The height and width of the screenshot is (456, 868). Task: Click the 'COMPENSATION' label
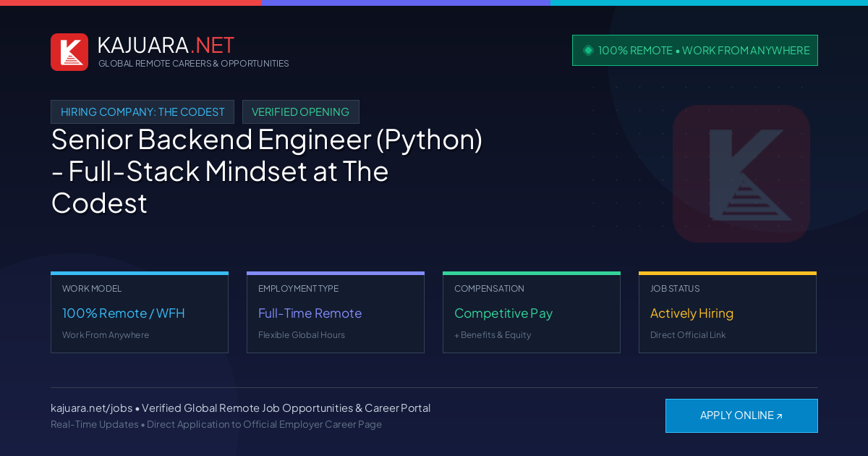[x=489, y=289]
